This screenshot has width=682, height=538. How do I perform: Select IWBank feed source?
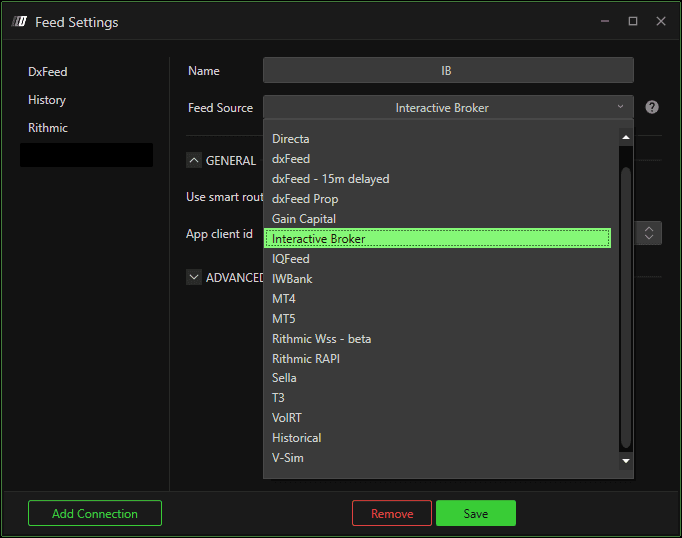point(437,279)
